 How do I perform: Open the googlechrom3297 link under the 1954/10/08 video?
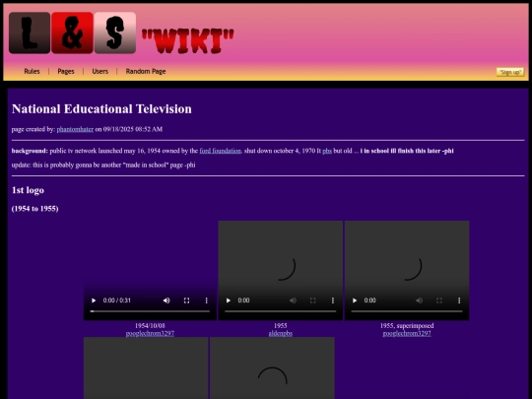[x=150, y=334]
